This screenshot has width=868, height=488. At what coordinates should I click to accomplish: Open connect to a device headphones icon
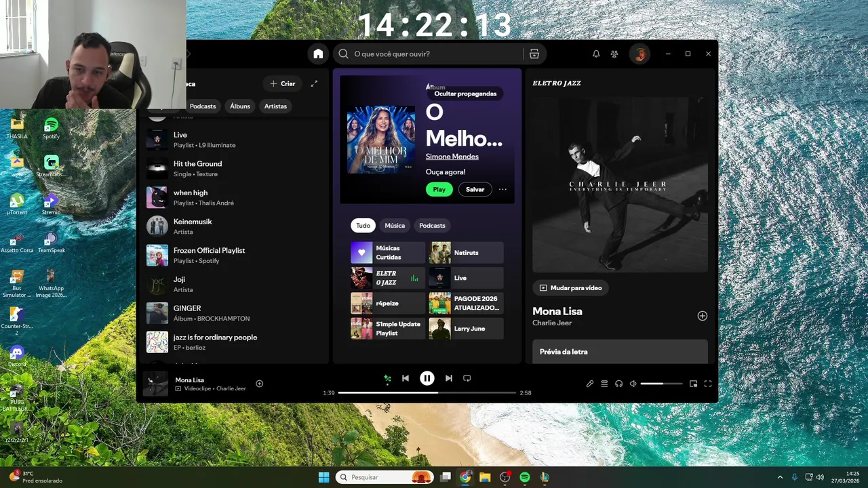tap(618, 384)
